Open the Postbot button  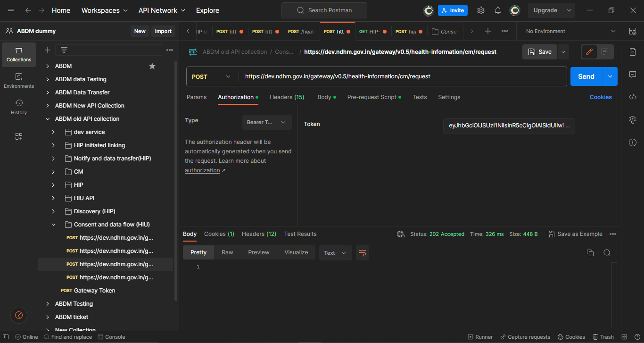(x=19, y=315)
